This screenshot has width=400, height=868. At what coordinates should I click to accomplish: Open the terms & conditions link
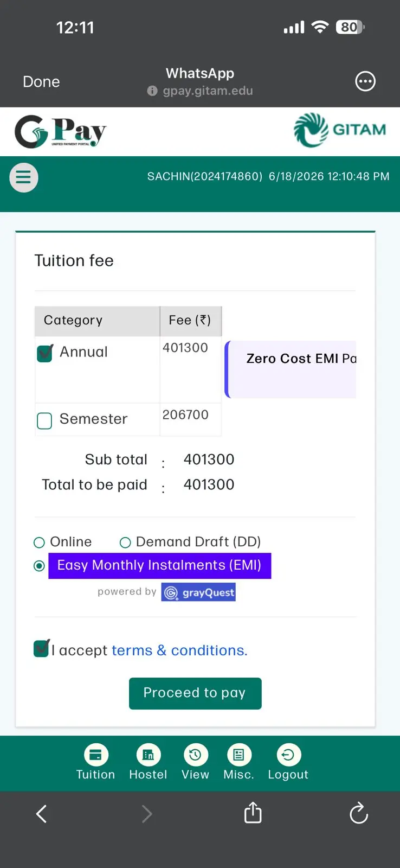tap(179, 650)
